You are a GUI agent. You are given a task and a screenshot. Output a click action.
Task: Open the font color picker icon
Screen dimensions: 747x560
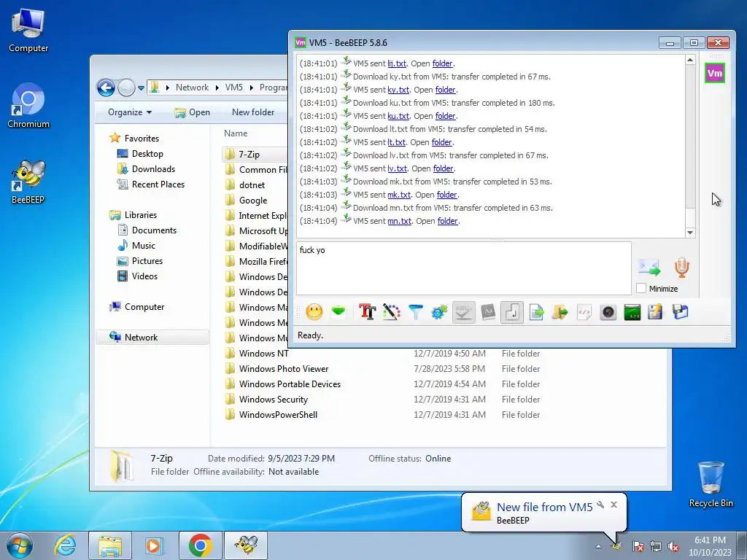click(x=391, y=312)
